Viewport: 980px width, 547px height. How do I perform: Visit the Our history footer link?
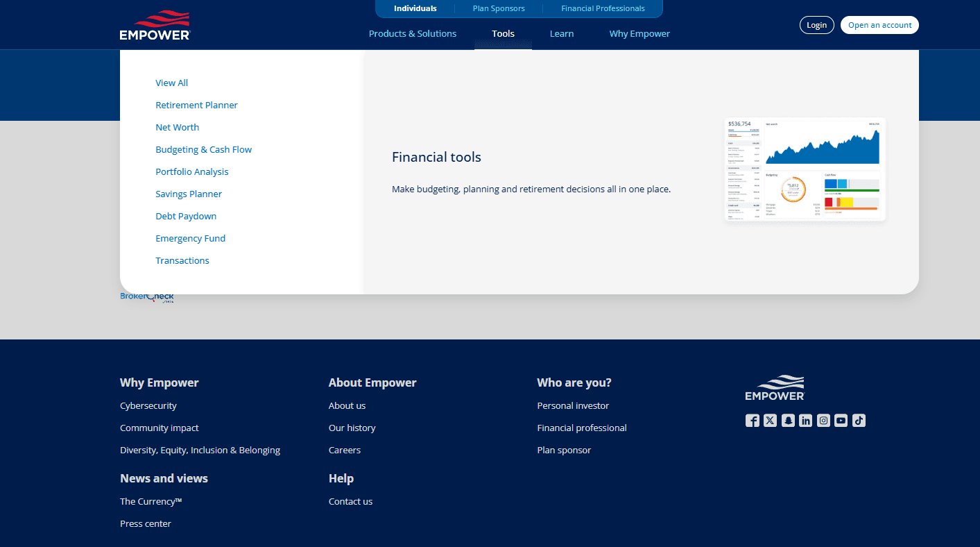click(352, 428)
